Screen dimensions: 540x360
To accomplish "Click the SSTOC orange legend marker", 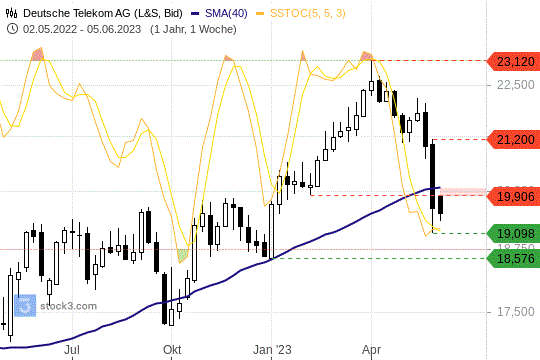I will pos(260,14).
